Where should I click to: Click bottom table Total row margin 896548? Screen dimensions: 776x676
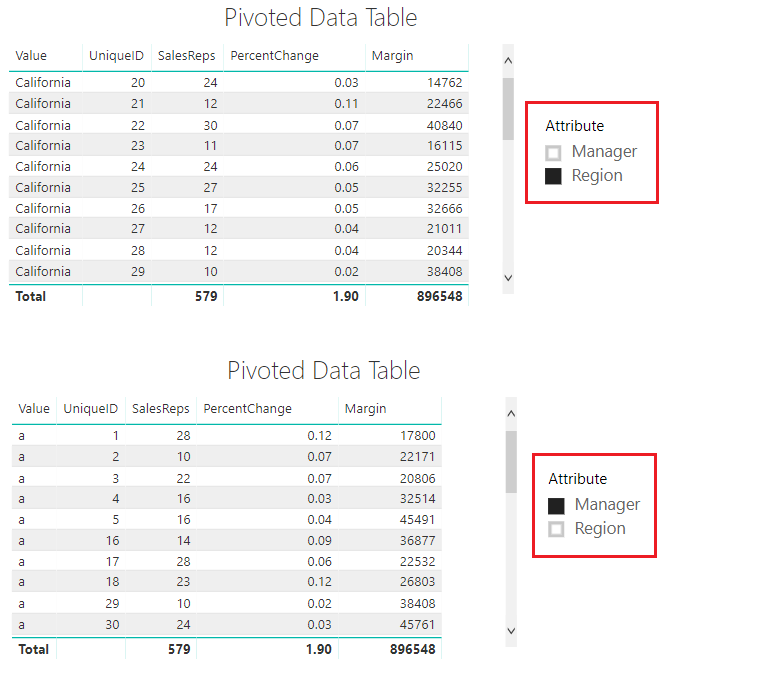[x=412, y=649]
